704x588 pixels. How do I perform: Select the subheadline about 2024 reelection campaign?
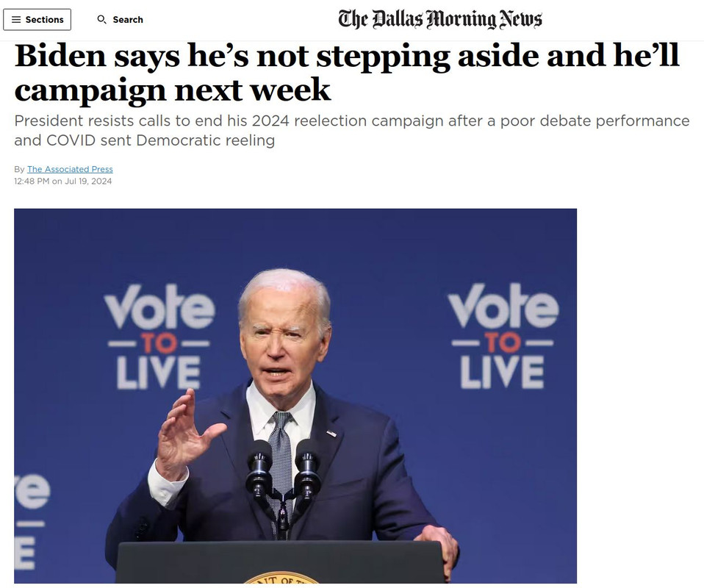coord(351,130)
